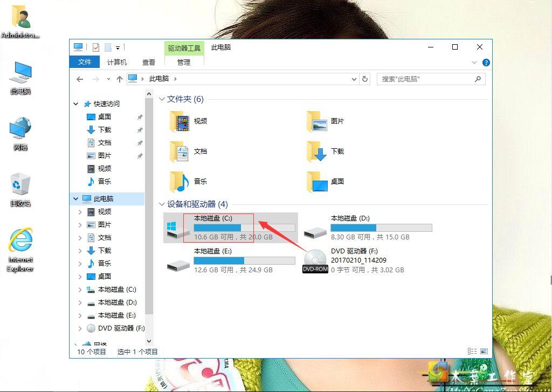Screen dimensions: 552x392
Task: Open the 图片 folder icon
Action: pyautogui.click(x=317, y=121)
